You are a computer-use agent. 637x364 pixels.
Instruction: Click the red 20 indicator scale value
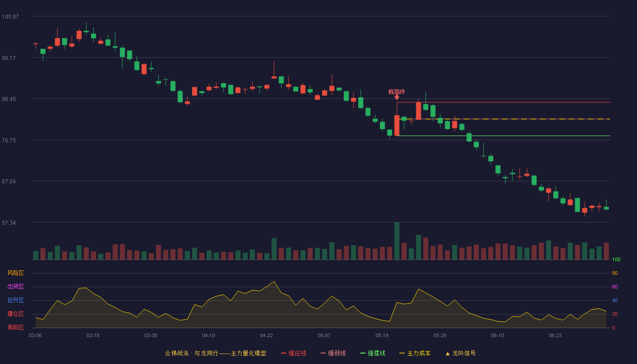coord(615,314)
